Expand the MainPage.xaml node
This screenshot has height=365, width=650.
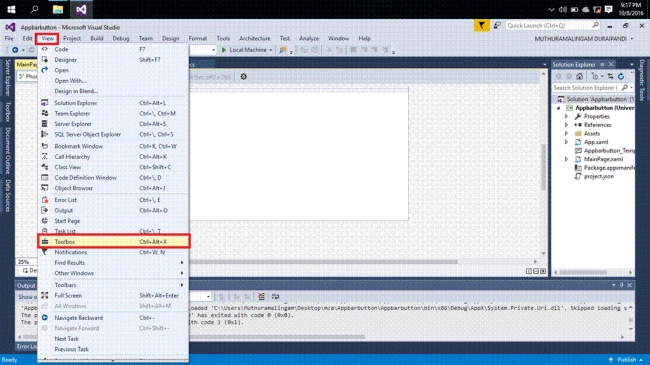[566, 159]
